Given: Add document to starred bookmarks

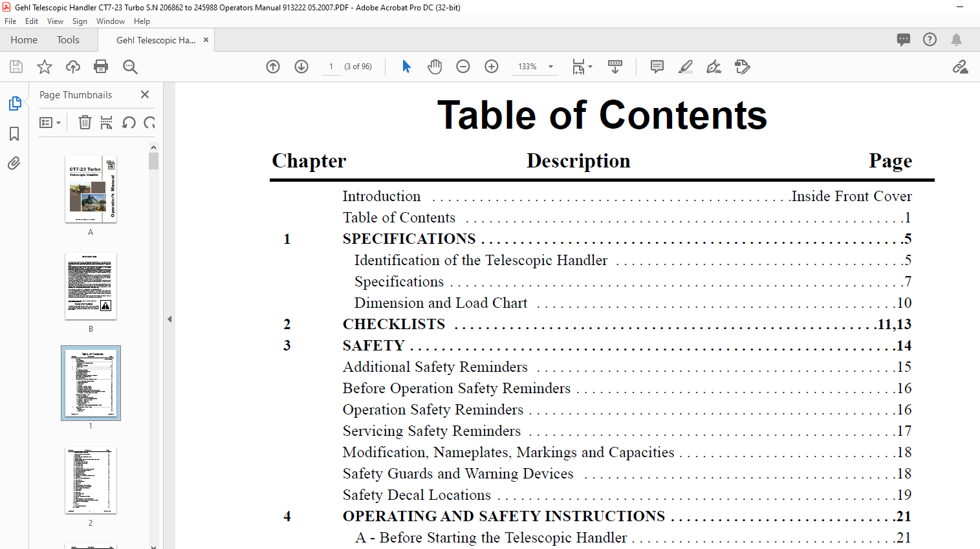Looking at the screenshot, I should click(45, 67).
